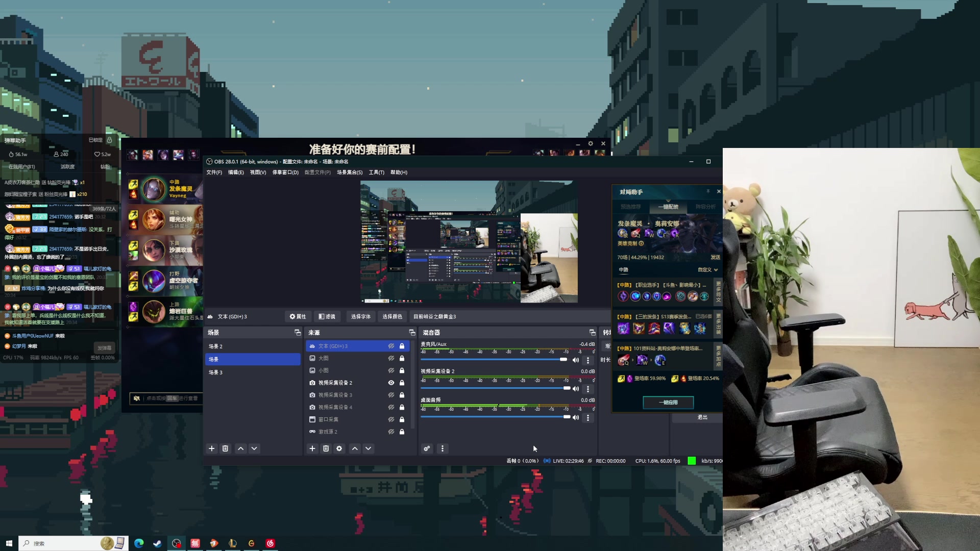Viewport: 980px width, 551px height.
Task: Open the mixer panel menu (three dots at bottom)
Action: pos(443,448)
